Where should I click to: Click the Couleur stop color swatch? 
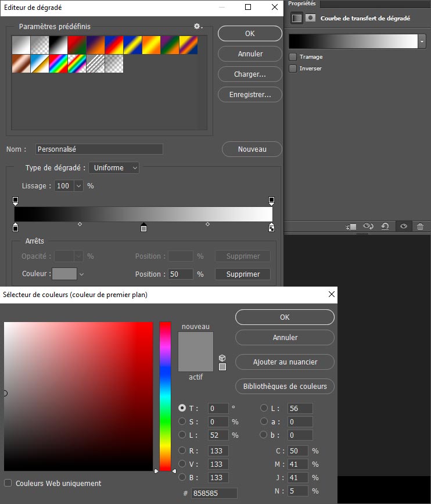point(64,274)
